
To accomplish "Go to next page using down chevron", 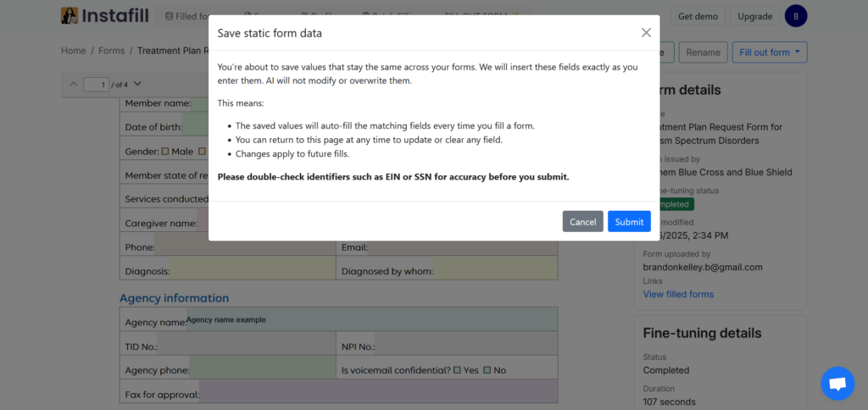I will (x=137, y=84).
